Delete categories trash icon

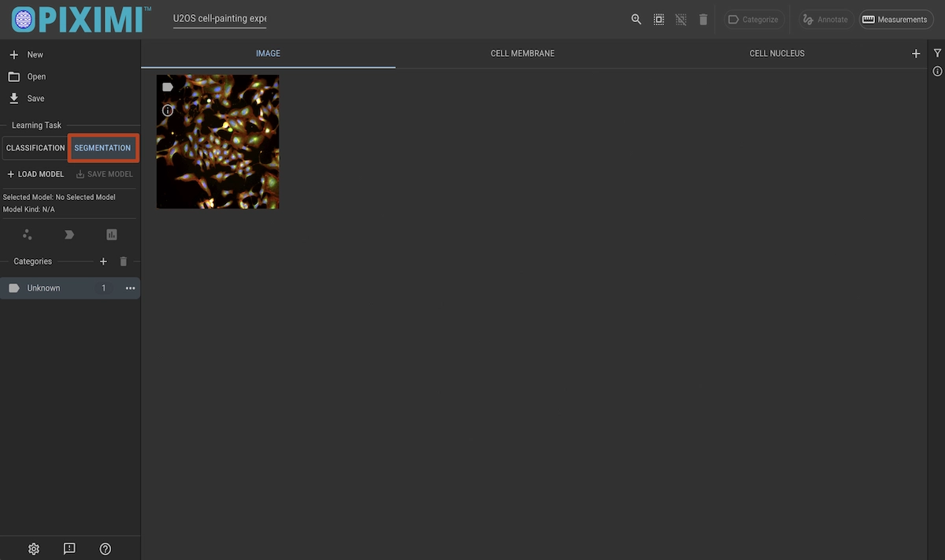tap(123, 261)
